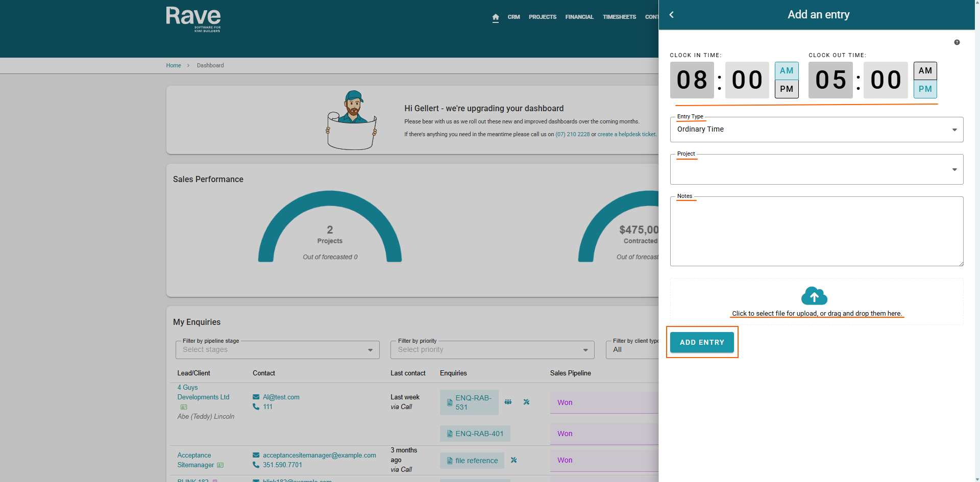Click the ADD ENTRY button
Viewport: 980px width, 482px height.
click(x=702, y=342)
